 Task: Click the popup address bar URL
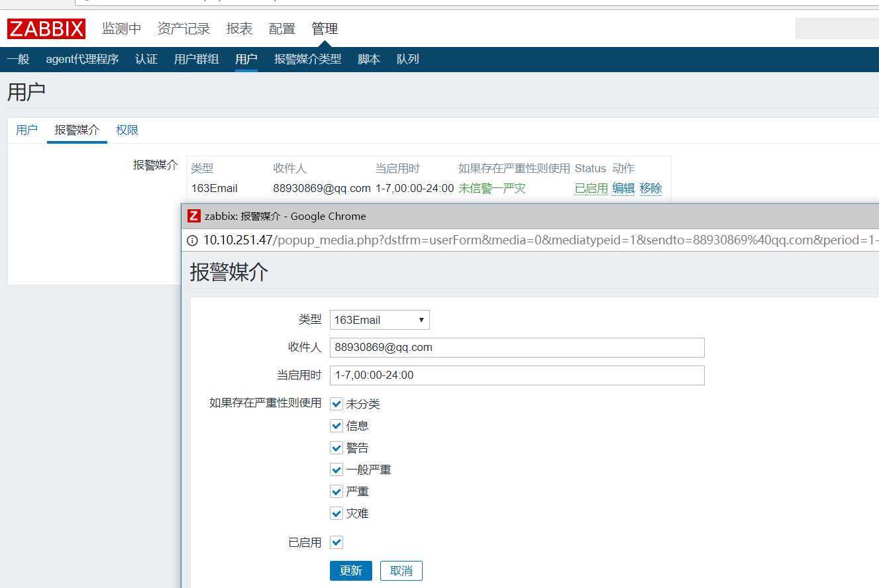click(540, 240)
